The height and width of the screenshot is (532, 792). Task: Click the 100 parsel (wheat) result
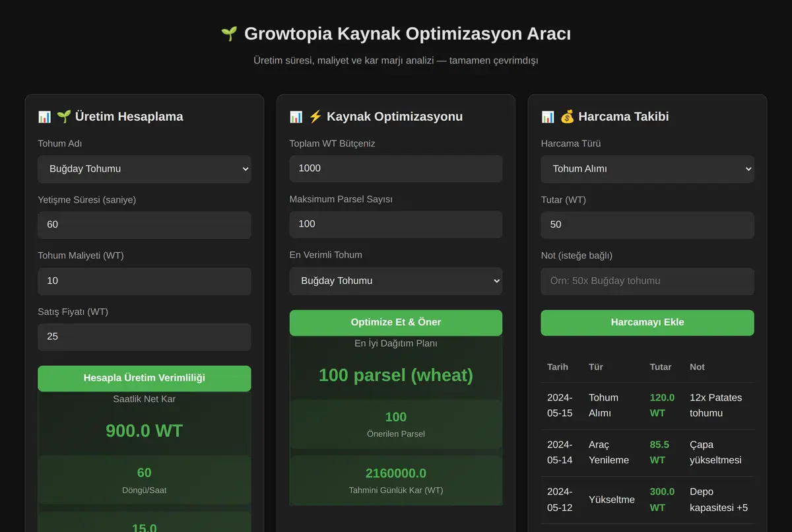coord(396,376)
